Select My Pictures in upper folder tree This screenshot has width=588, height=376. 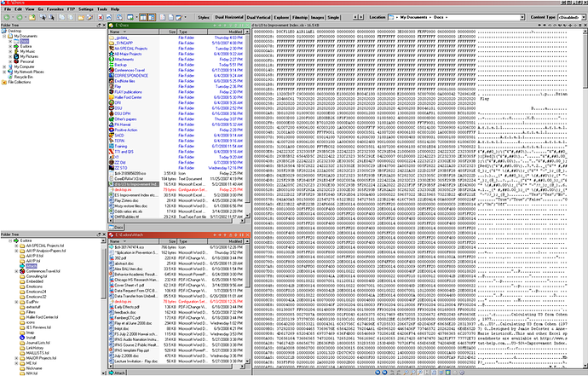pyautogui.click(x=29, y=56)
